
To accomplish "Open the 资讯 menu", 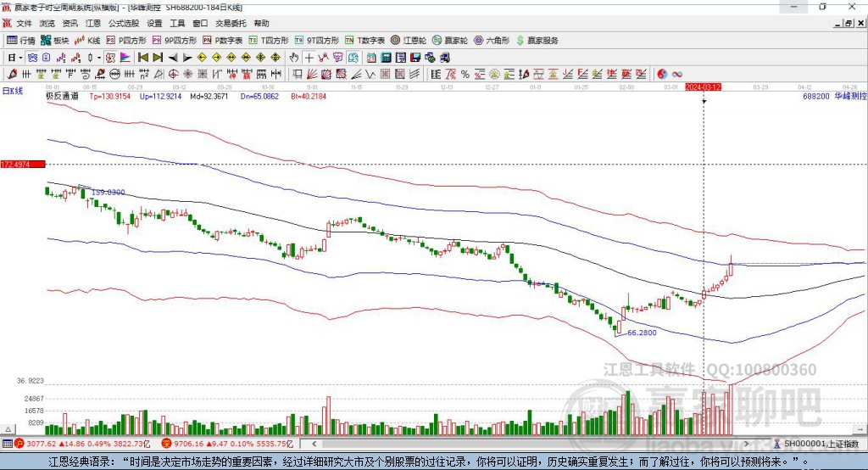I will tap(70, 23).
